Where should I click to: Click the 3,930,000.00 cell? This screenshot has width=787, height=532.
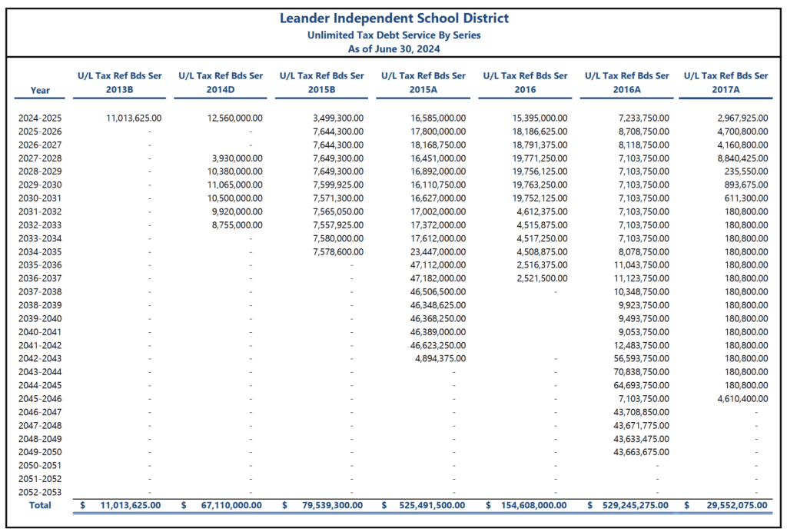237,158
